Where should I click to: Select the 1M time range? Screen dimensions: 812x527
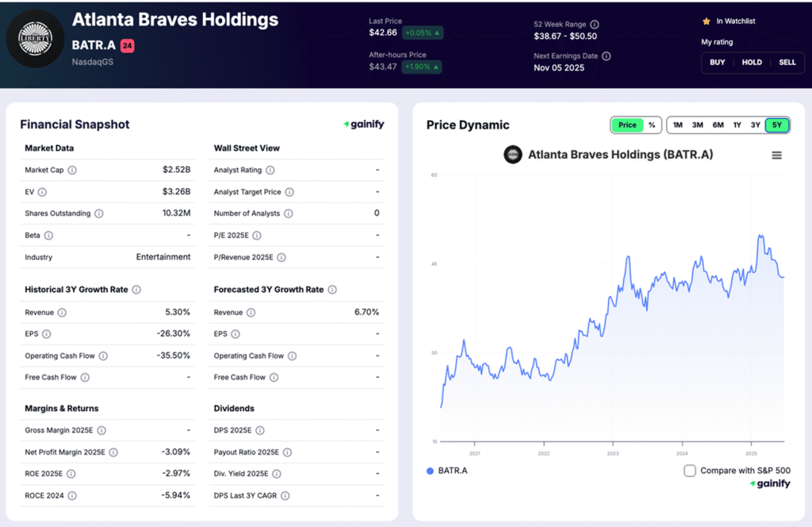(x=677, y=125)
